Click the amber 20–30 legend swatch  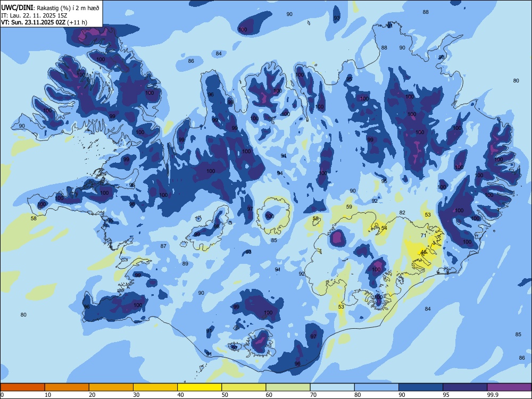[x=111, y=387]
